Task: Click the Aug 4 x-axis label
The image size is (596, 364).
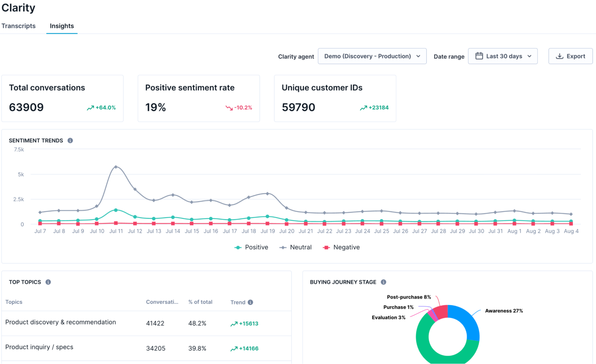Action: (x=571, y=231)
